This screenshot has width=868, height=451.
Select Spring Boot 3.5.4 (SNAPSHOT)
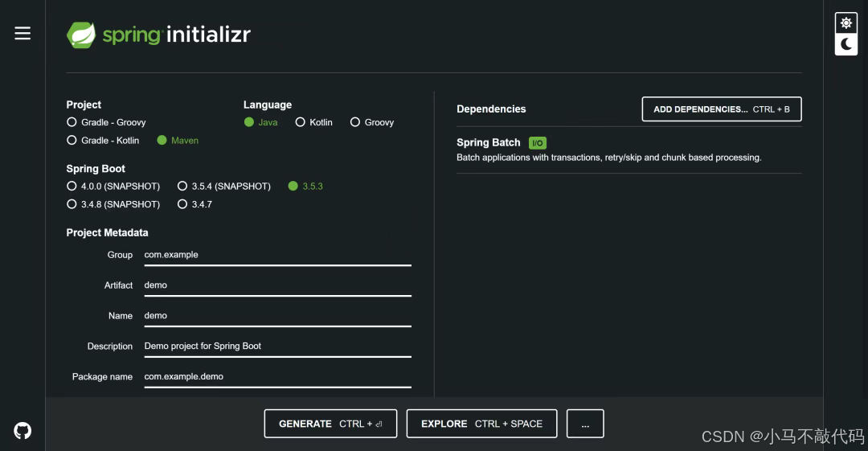[x=223, y=187]
